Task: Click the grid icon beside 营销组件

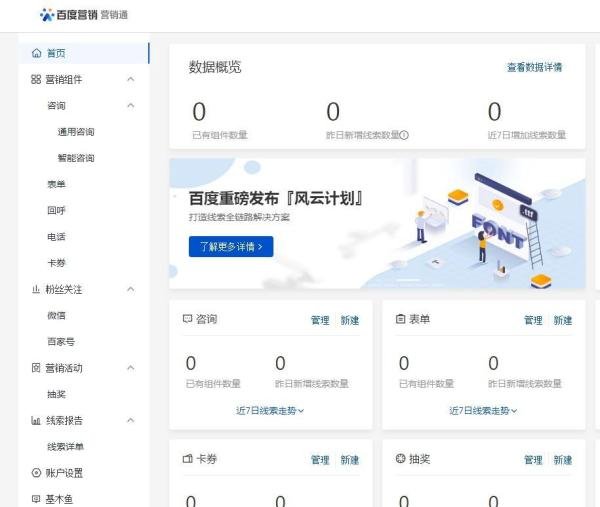Action: (36, 79)
